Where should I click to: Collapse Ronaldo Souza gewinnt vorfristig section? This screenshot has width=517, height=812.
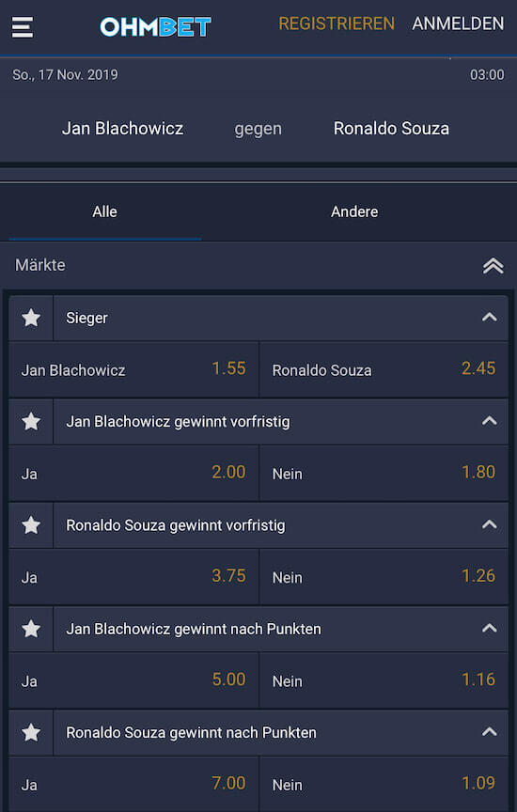490,524
